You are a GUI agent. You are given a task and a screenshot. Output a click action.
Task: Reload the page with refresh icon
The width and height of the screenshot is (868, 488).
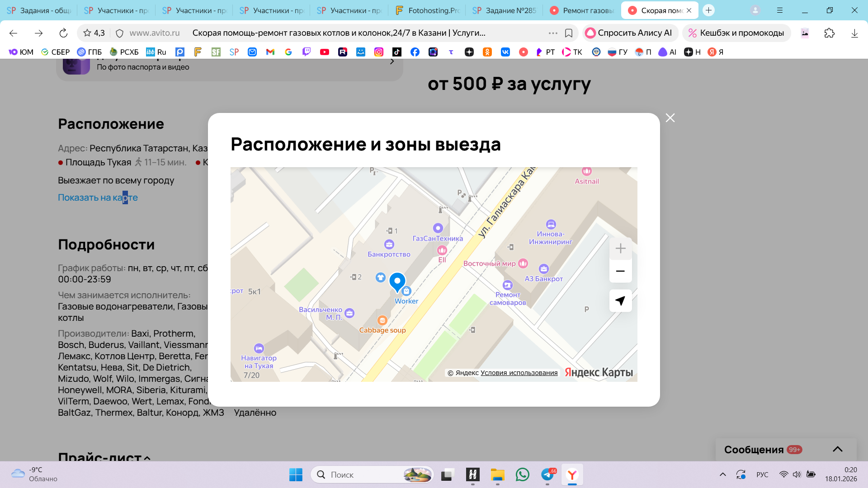[x=63, y=33]
